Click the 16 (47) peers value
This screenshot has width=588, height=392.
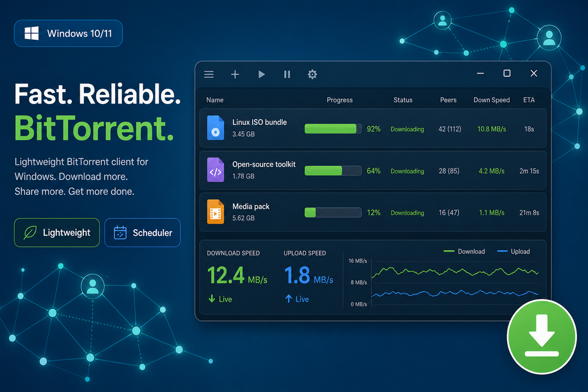point(449,213)
